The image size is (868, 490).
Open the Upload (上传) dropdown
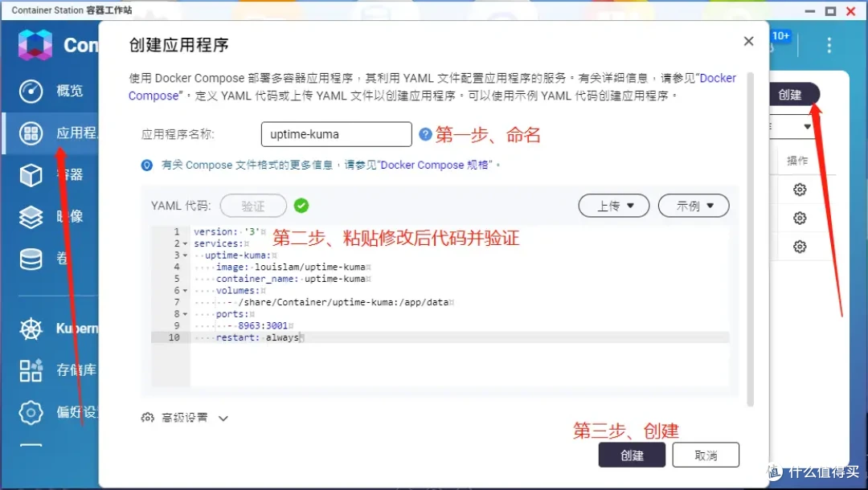(614, 206)
